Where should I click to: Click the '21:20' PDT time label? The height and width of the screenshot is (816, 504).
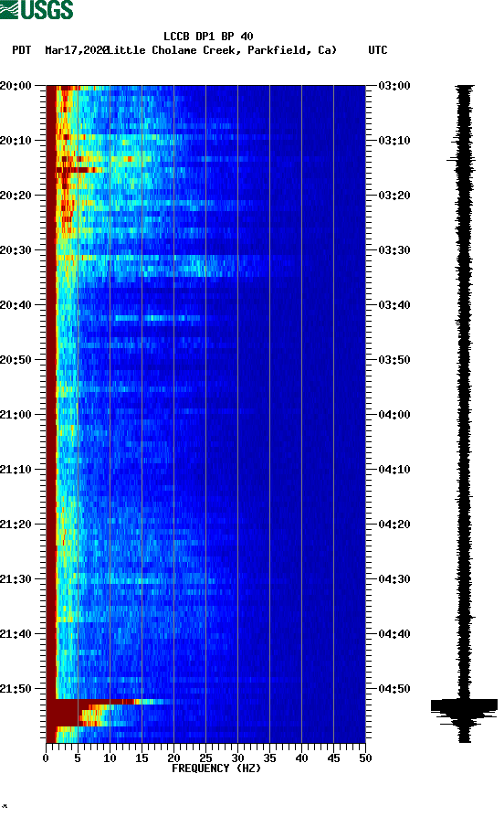[x=16, y=525]
